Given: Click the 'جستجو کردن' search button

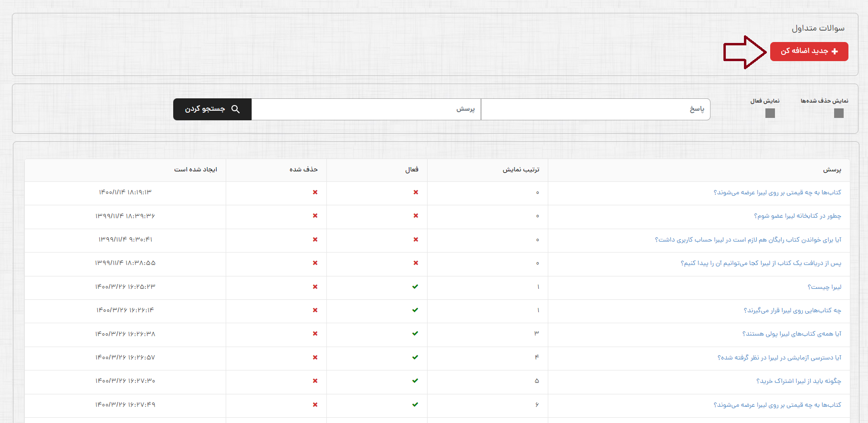Looking at the screenshot, I should (x=212, y=109).
